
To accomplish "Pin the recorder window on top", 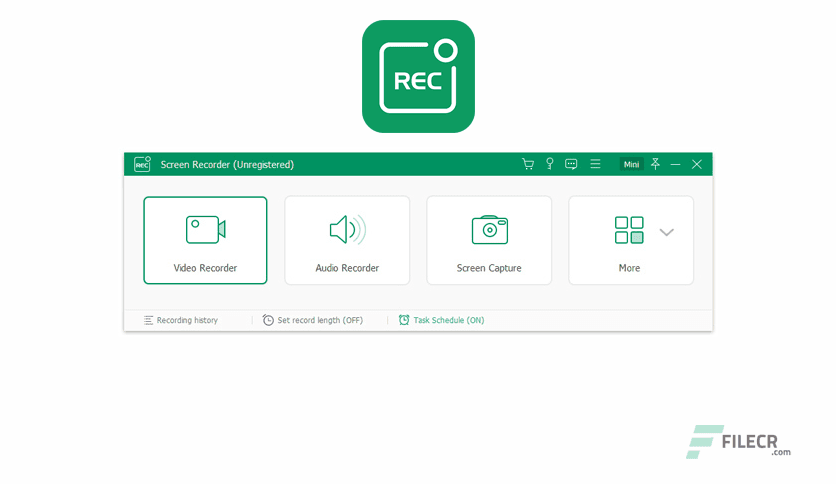I will 655,164.
